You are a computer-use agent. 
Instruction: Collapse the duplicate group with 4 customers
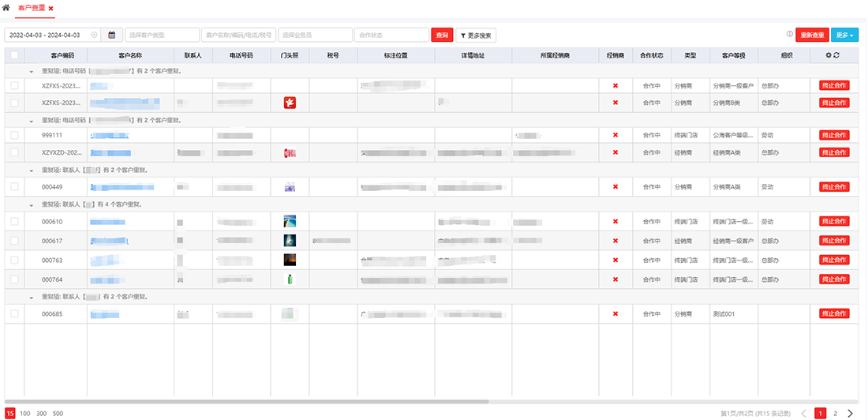[32, 204]
